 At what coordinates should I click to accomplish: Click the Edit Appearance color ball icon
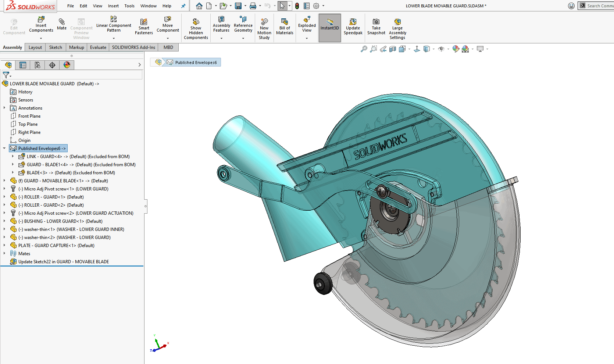456,49
